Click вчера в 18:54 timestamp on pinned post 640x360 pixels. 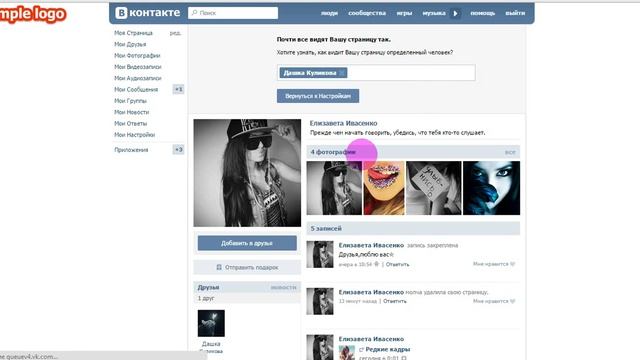click(x=355, y=264)
